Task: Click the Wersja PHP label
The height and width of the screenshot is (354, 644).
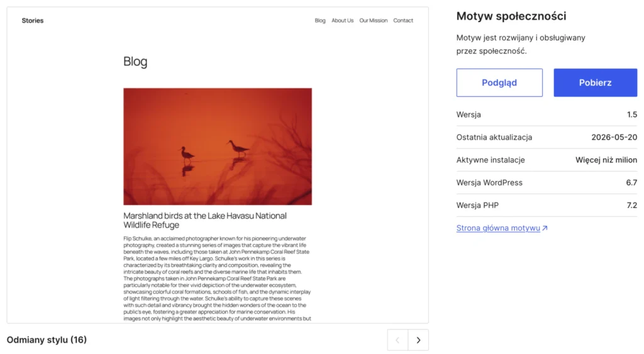Action: pos(477,205)
